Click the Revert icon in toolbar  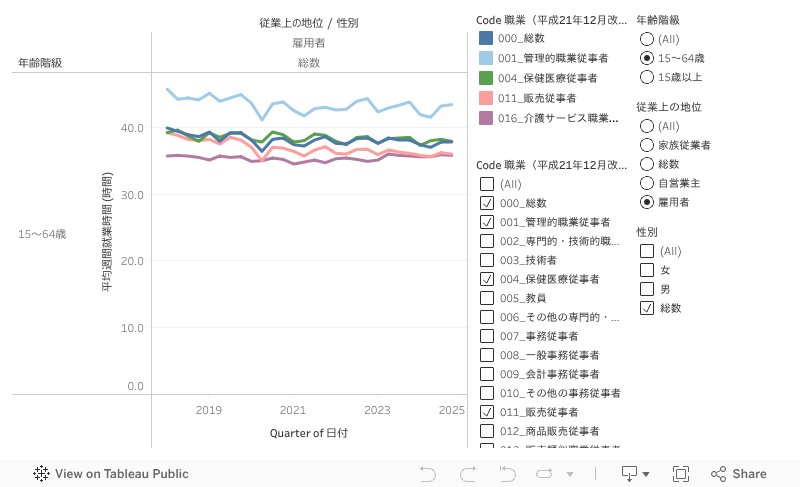(x=506, y=474)
